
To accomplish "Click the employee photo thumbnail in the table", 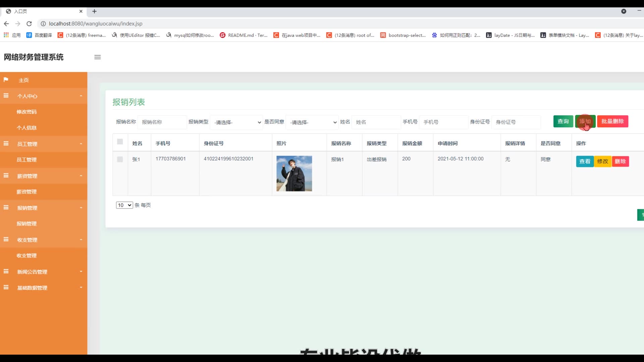I will point(294,174).
